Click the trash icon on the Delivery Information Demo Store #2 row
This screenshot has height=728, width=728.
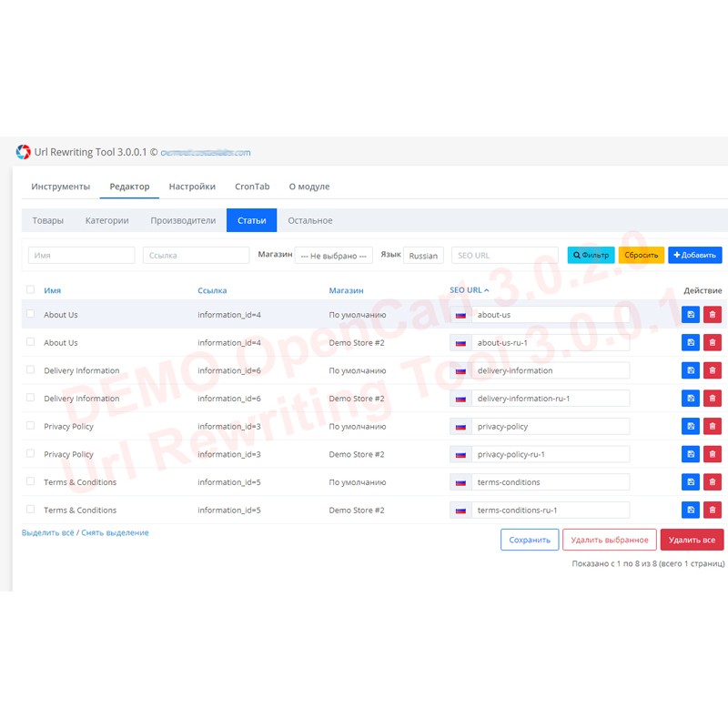[x=712, y=398]
